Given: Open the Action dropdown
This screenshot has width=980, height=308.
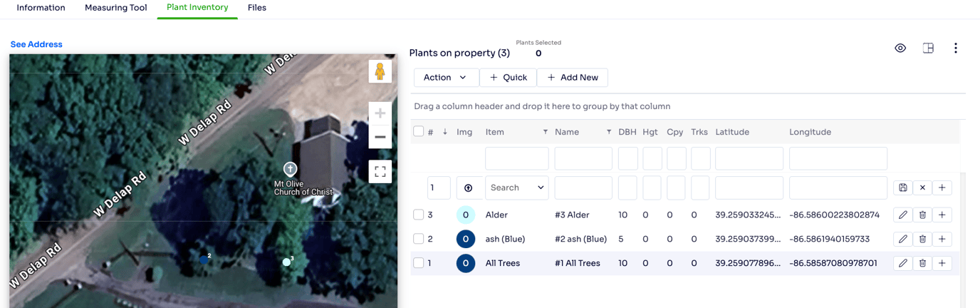Looking at the screenshot, I should point(445,78).
